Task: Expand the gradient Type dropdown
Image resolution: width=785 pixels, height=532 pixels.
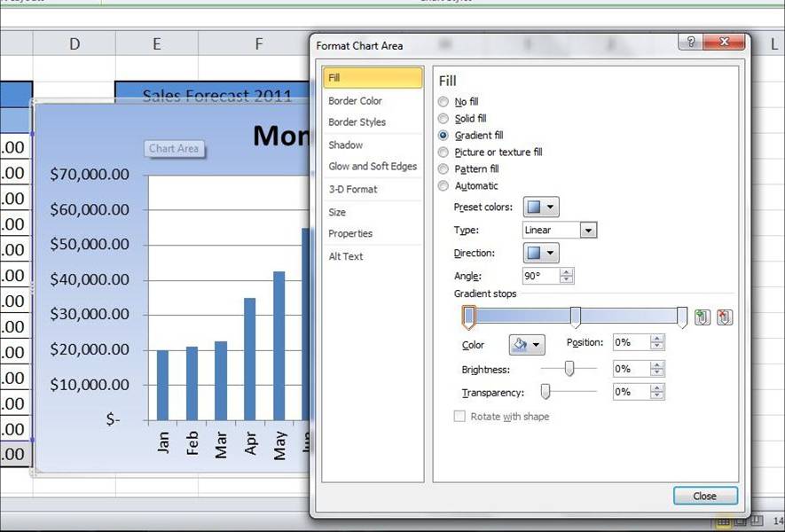Action: pyautogui.click(x=588, y=231)
